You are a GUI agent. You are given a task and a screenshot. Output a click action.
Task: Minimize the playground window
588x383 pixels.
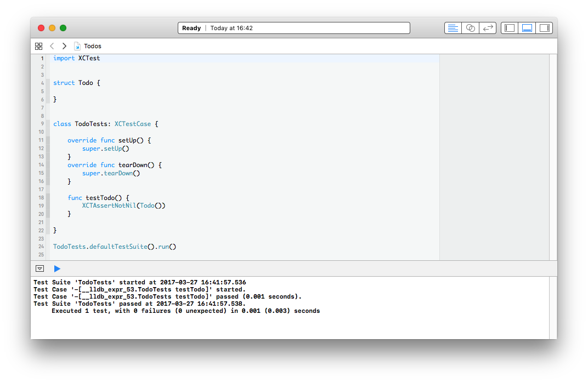(52, 28)
